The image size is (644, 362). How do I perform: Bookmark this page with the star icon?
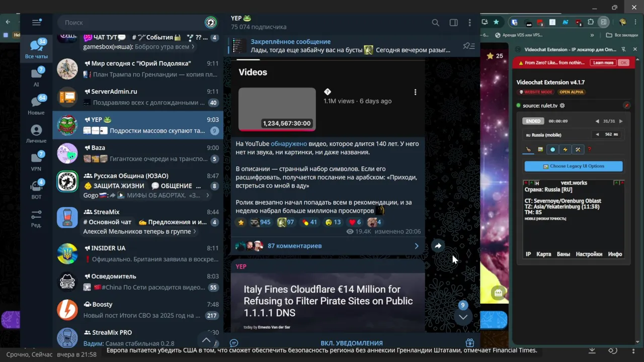click(496, 22)
